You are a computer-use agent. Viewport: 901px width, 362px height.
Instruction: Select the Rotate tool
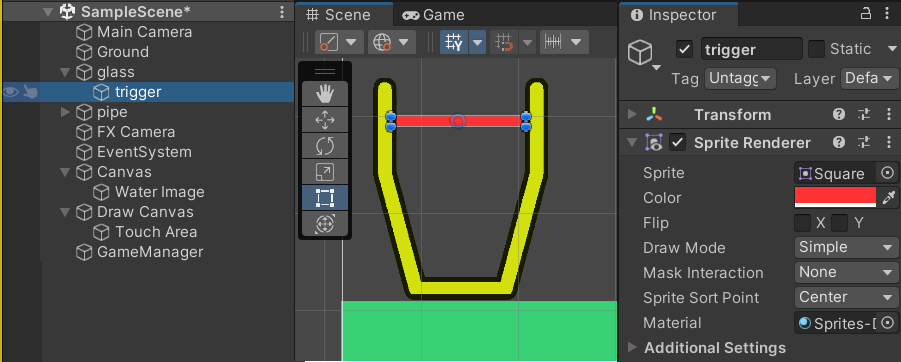click(x=325, y=146)
